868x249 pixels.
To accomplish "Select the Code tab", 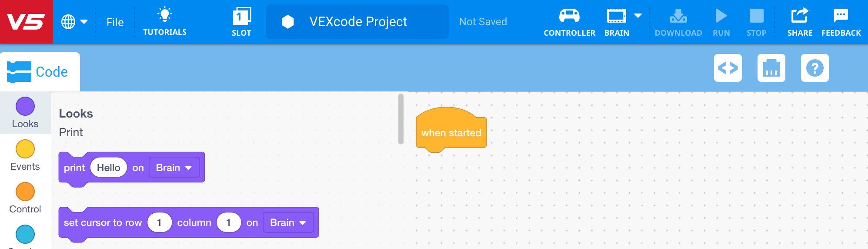I will pyautogui.click(x=39, y=72).
